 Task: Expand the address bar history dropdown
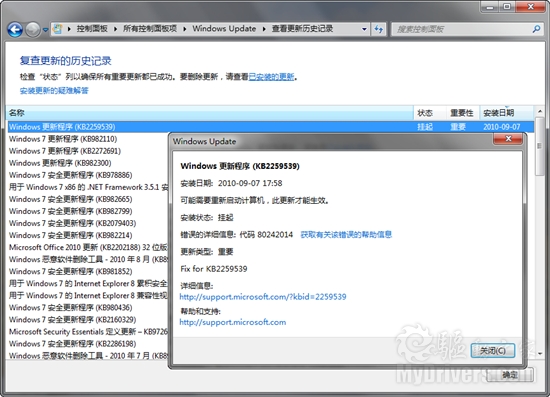[364, 29]
